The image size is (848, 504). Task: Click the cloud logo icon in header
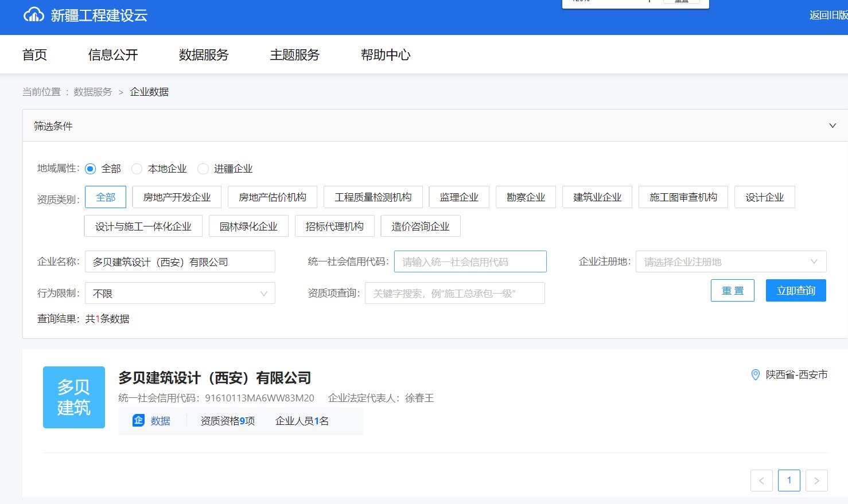tap(33, 15)
